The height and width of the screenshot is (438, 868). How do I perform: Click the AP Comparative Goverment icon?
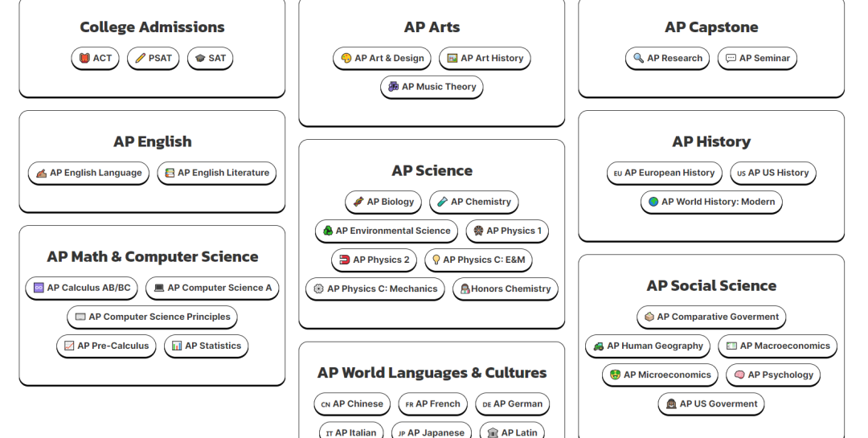tap(650, 317)
